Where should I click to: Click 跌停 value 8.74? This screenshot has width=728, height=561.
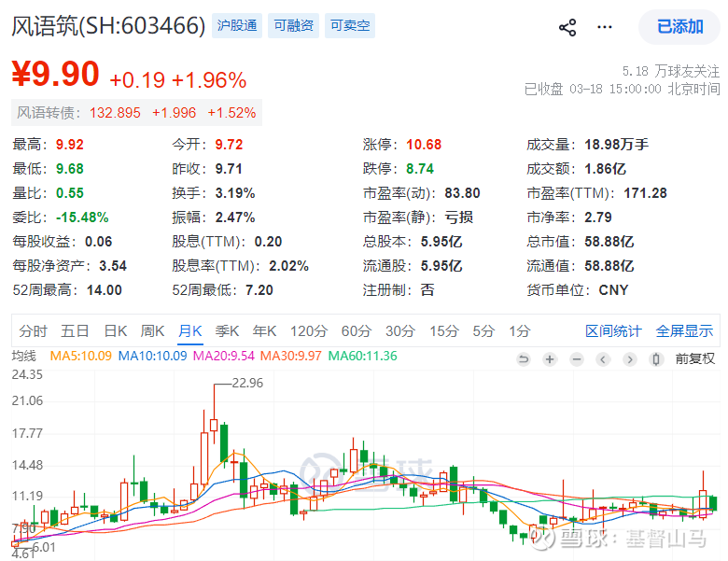(x=420, y=169)
